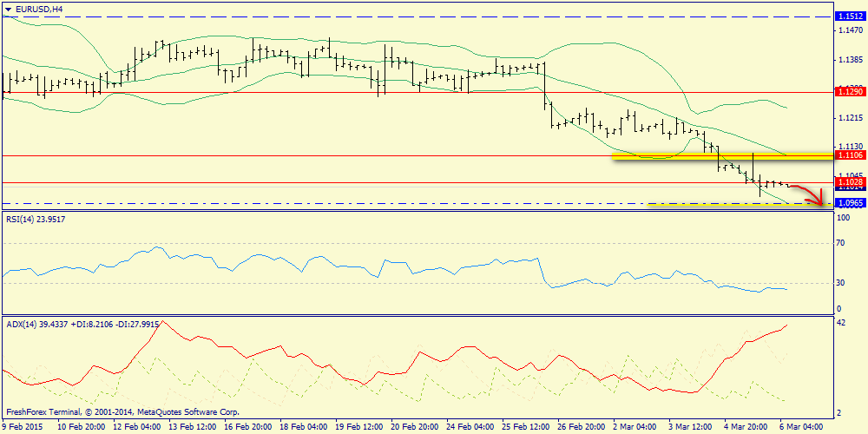Select the 1.0965 blue price label
Image resolution: width=868 pixels, height=434 pixels.
(851, 204)
